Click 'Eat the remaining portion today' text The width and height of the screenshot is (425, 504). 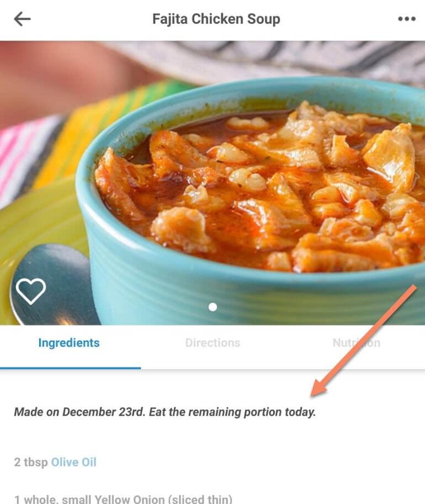pos(232,412)
